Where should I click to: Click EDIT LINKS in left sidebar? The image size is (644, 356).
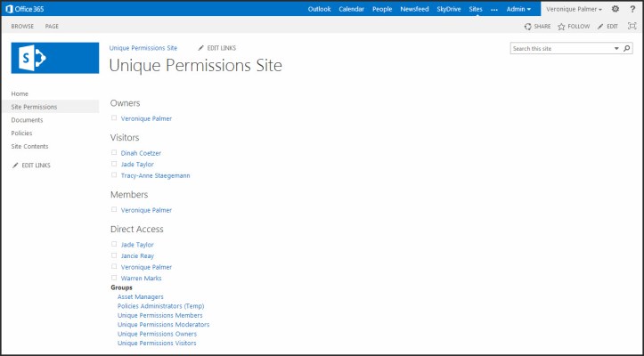point(31,165)
